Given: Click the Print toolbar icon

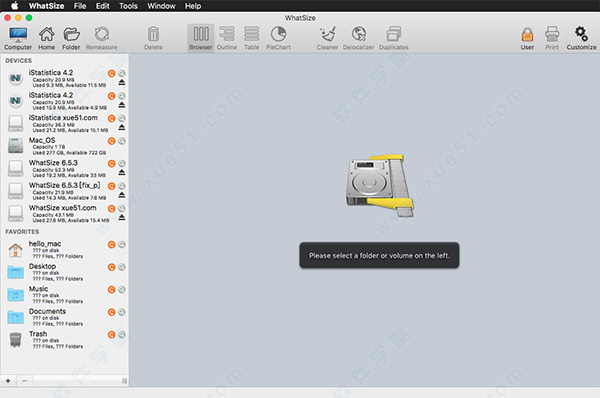Looking at the screenshot, I should coord(552,38).
